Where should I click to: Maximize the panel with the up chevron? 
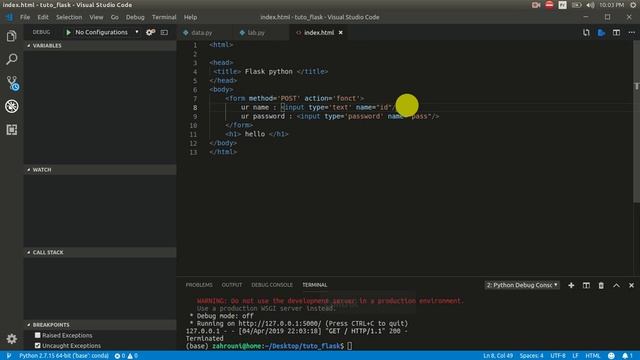pos(616,285)
